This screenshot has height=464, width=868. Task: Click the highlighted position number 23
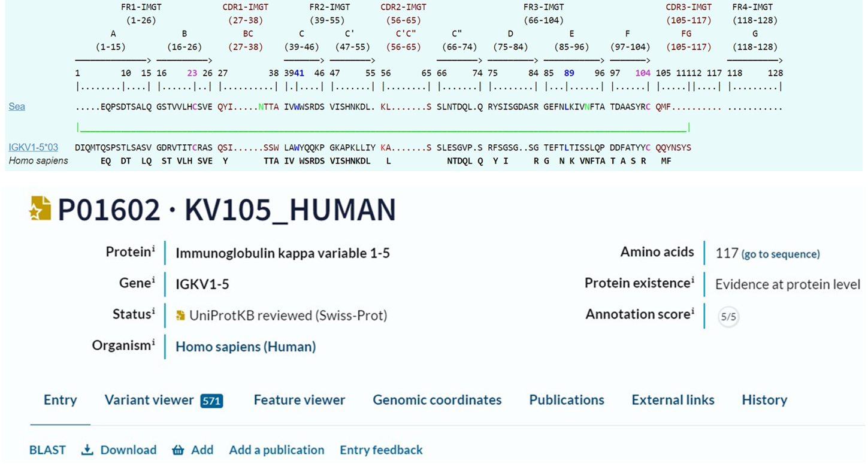coord(192,73)
